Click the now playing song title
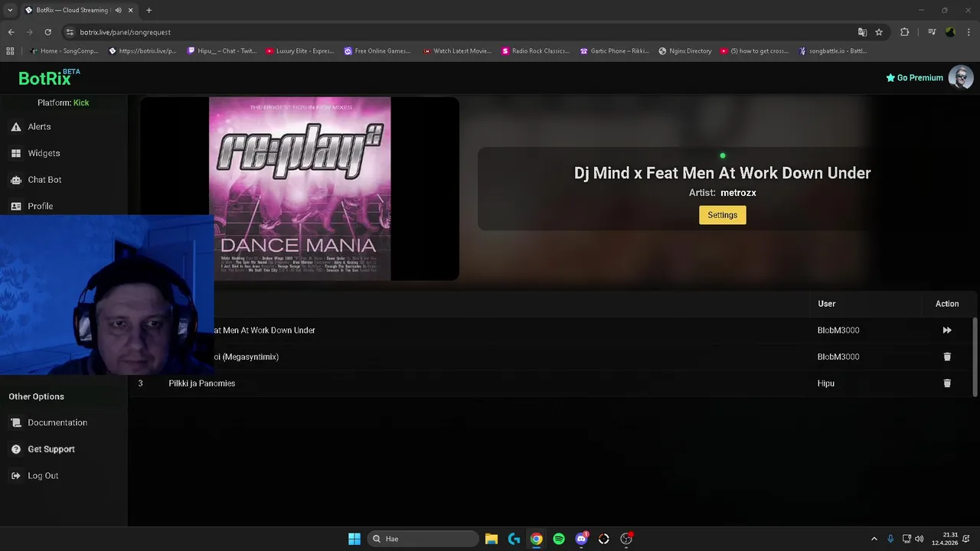 pos(722,173)
